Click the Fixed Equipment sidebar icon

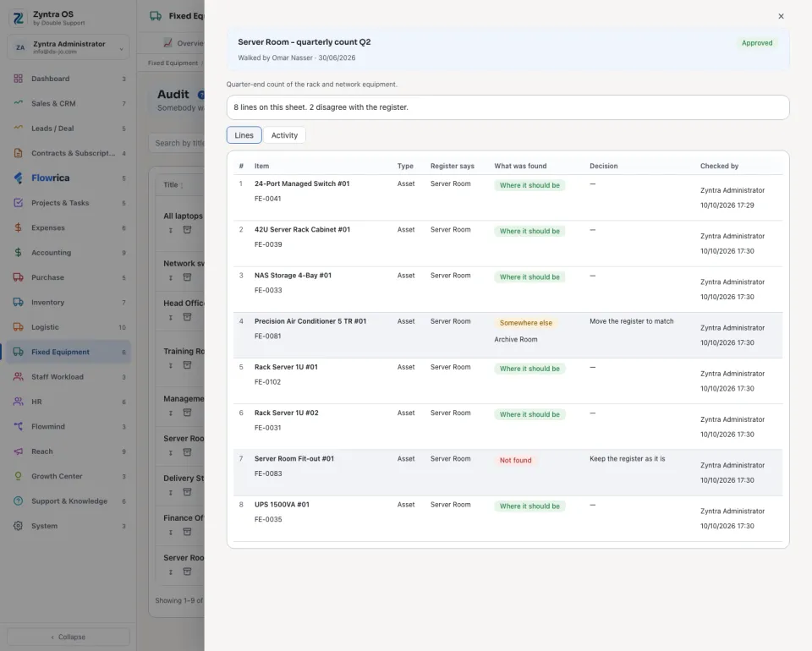[18, 352]
